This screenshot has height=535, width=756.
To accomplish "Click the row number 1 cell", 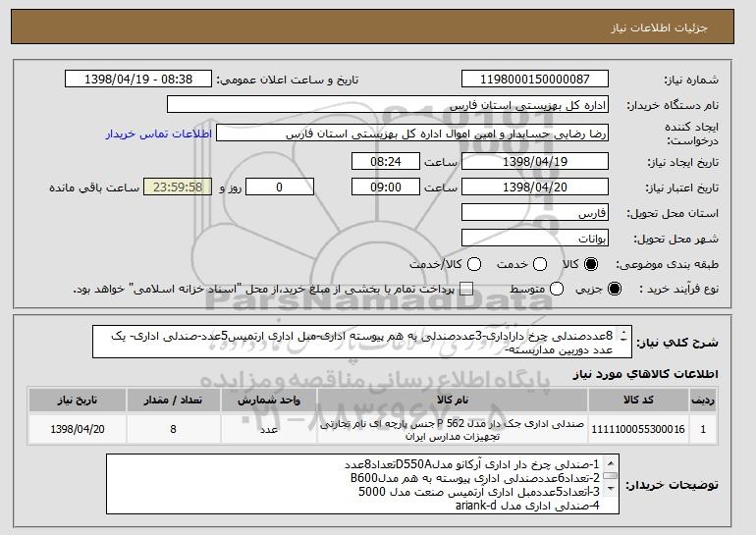I will pyautogui.click(x=703, y=429).
